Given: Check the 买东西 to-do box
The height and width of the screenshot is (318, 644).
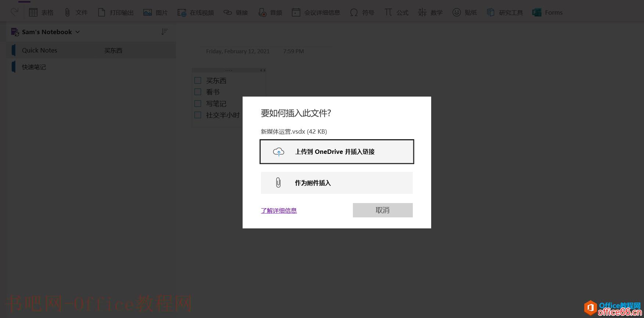Looking at the screenshot, I should click(x=198, y=80).
